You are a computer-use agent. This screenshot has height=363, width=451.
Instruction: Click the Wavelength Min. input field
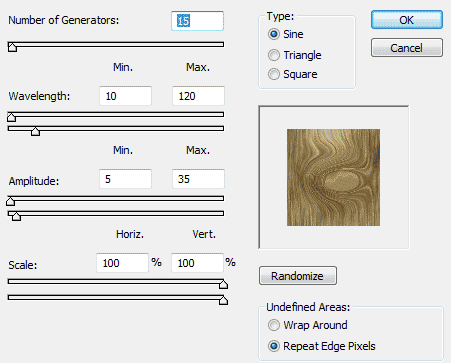pyautogui.click(x=125, y=96)
